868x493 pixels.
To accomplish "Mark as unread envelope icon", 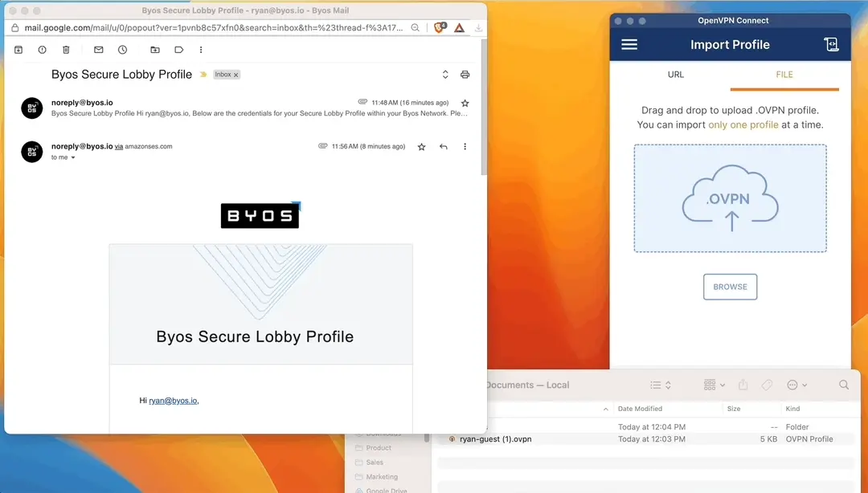I will coord(99,50).
